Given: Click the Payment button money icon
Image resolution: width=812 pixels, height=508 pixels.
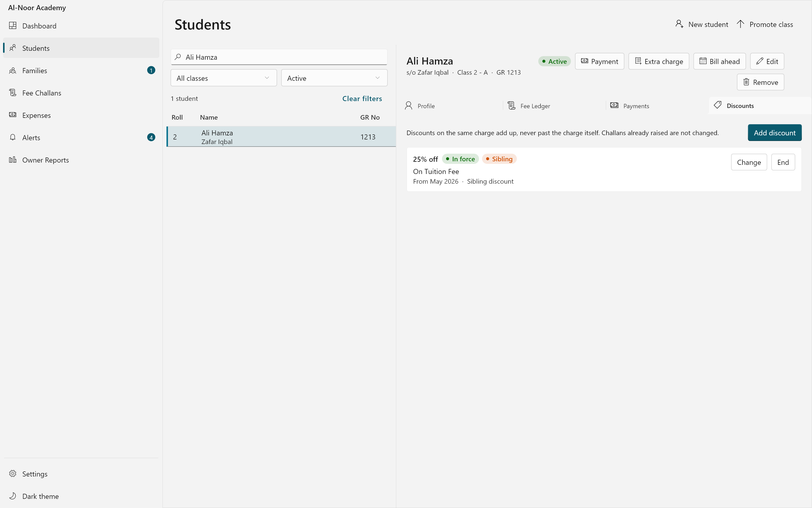Looking at the screenshot, I should tap(584, 61).
